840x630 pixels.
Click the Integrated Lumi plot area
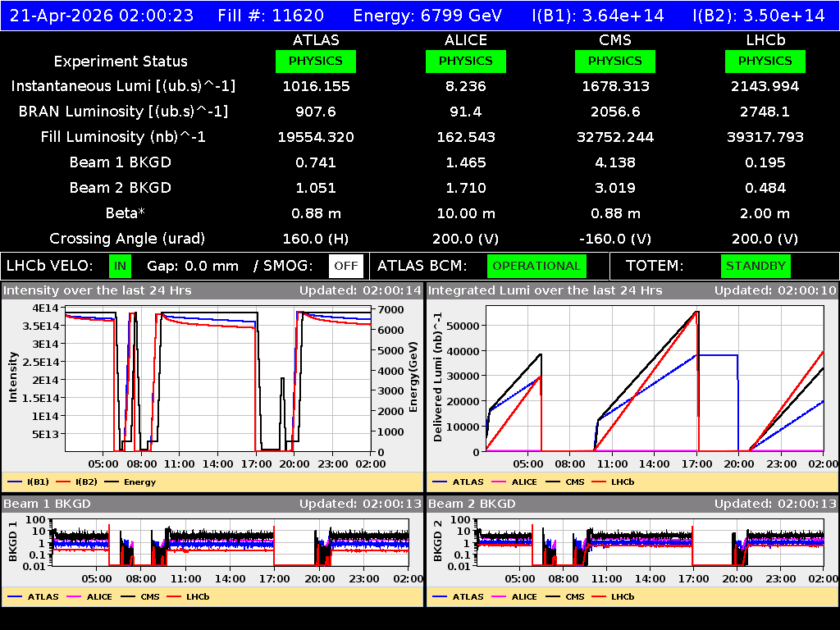(x=655, y=378)
